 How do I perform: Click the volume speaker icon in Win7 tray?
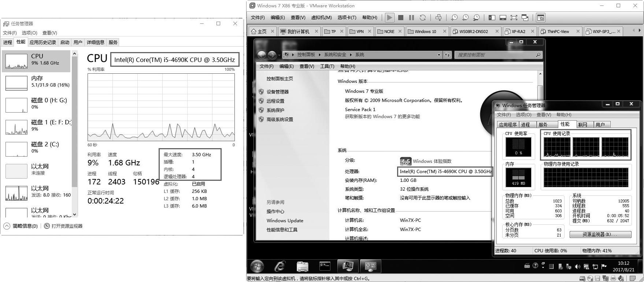[577, 267]
